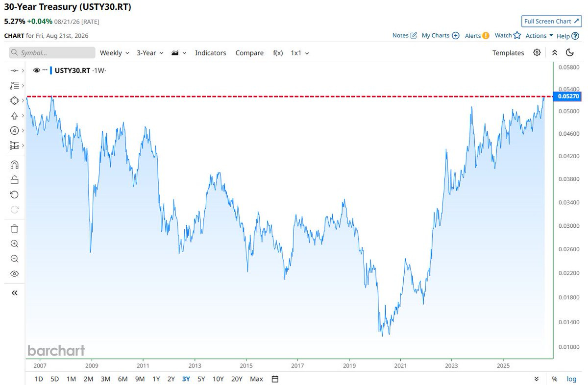
Task: Select the 10Y time range
Action: pos(218,379)
